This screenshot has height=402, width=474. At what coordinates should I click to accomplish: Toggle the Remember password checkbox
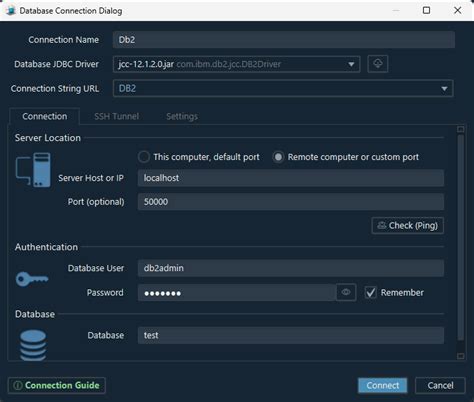click(x=371, y=292)
